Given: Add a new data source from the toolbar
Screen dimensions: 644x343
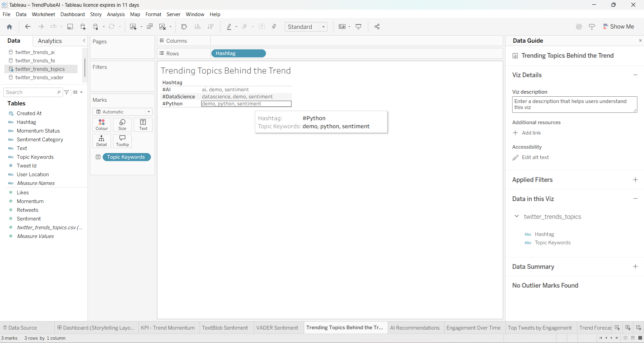Looking at the screenshot, I should click(x=83, y=27).
